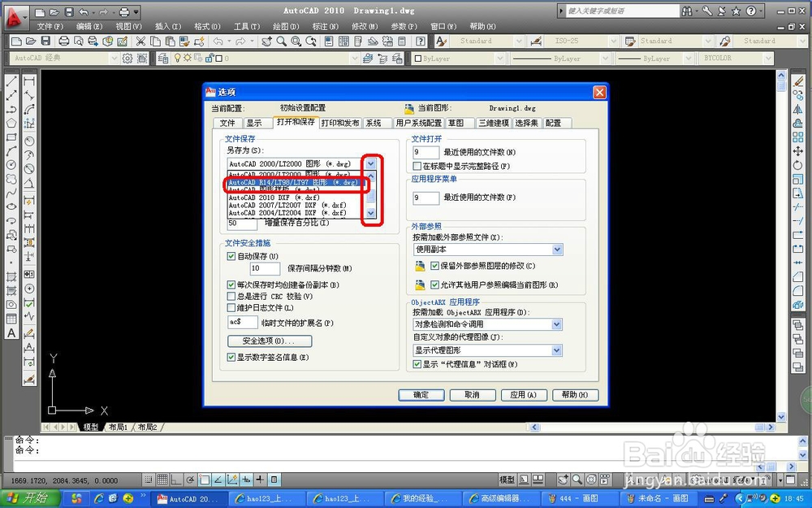Select the Move tool in modify toolbar

coord(798,151)
